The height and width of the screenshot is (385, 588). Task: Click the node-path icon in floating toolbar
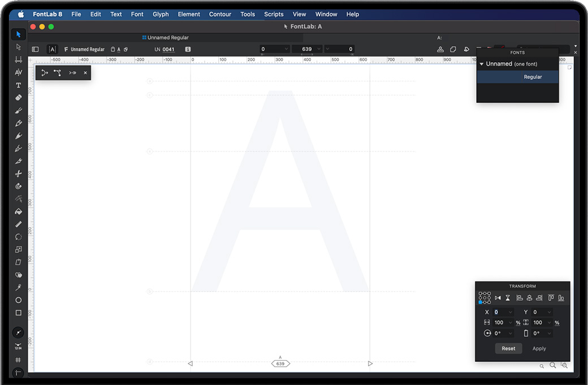click(57, 73)
